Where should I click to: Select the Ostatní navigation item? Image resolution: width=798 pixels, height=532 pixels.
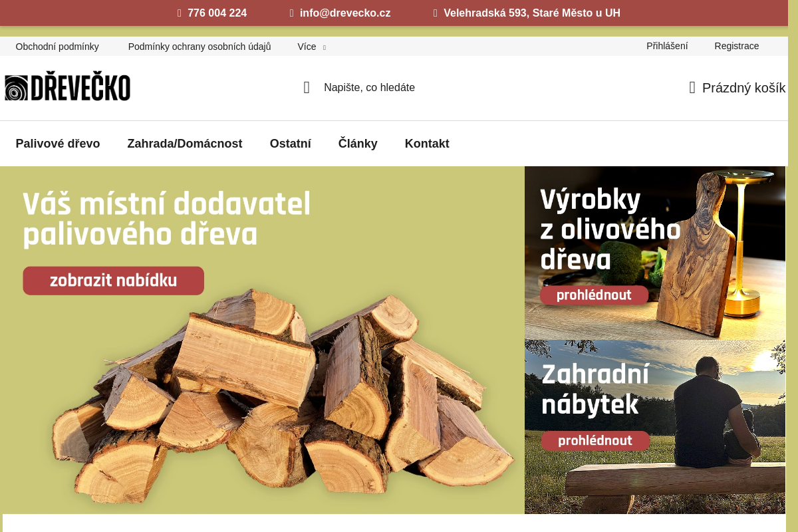[291, 144]
